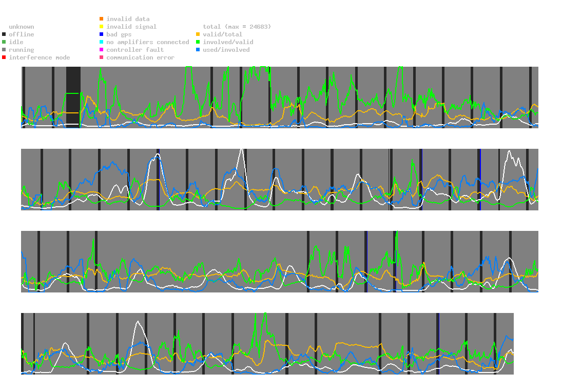Click the 'invalid signal' legend label
Image resolution: width=562 pixels, height=392 pixels.
coord(131,27)
